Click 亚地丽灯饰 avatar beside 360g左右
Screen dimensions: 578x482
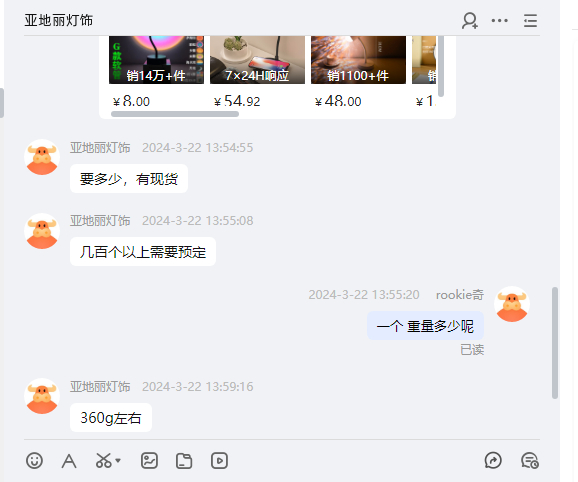pos(42,396)
